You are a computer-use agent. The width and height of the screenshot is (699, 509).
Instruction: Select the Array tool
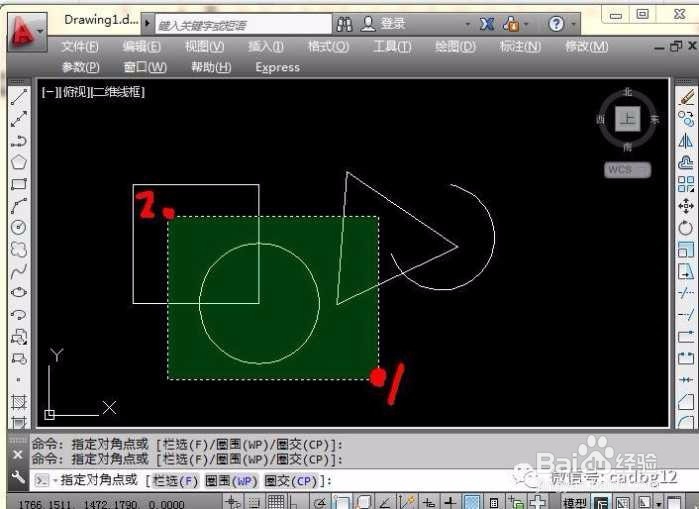click(x=686, y=184)
